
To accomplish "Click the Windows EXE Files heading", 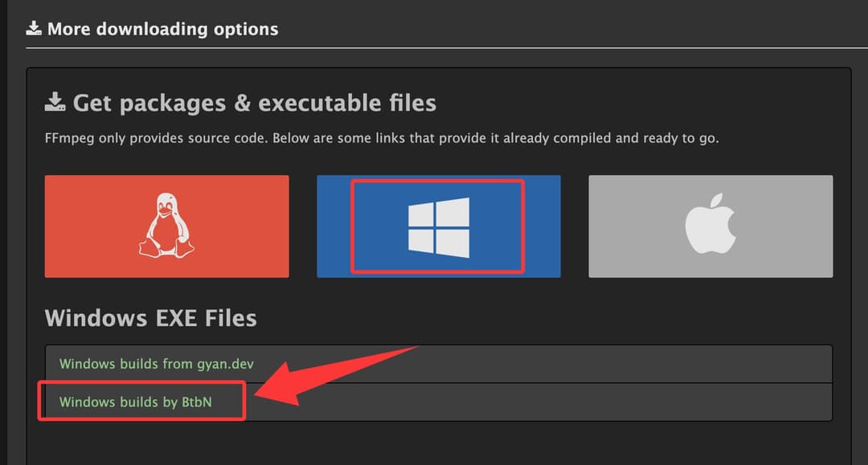I will [x=150, y=318].
